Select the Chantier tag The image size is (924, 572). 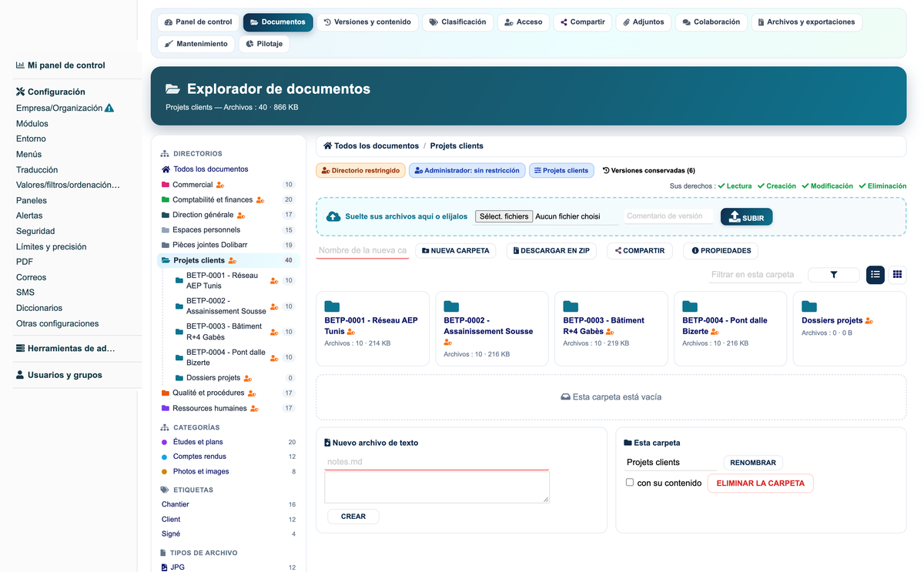[176, 504]
